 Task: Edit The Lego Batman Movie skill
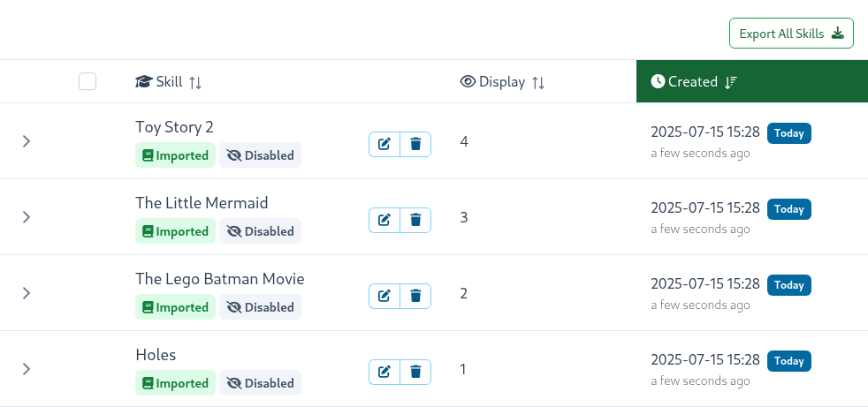coord(385,296)
